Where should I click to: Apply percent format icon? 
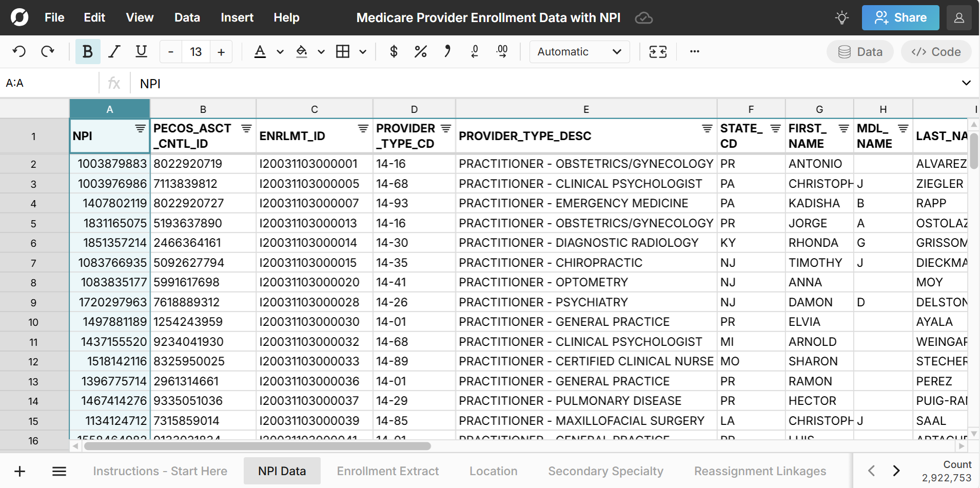point(420,51)
